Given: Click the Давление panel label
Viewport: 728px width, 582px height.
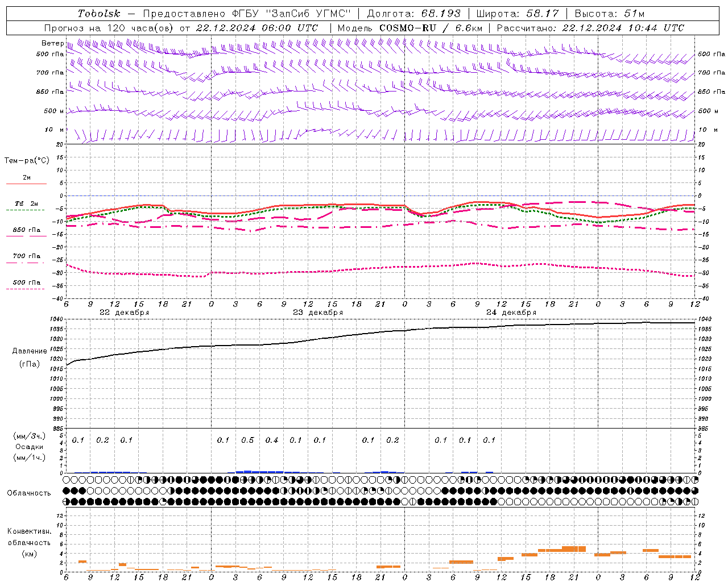Looking at the screenshot, I should click(30, 351).
